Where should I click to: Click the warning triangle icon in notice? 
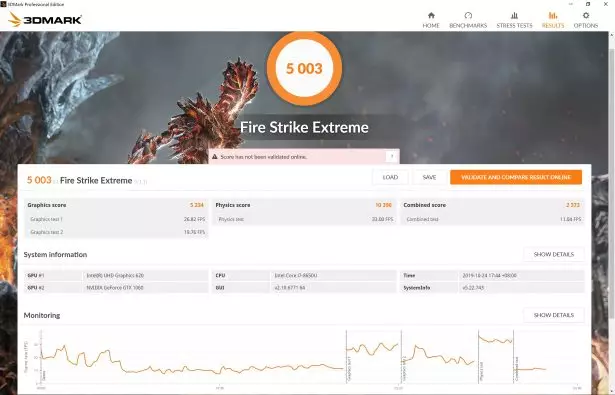click(x=215, y=157)
